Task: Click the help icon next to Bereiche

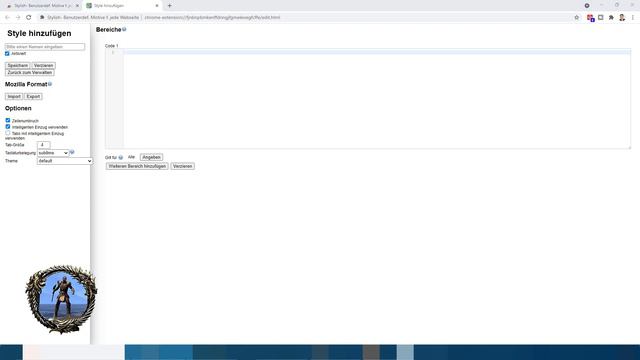Action: (x=124, y=29)
